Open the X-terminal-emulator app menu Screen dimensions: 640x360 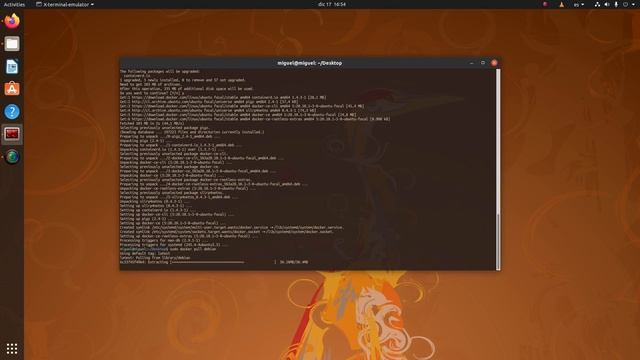tap(65, 4)
